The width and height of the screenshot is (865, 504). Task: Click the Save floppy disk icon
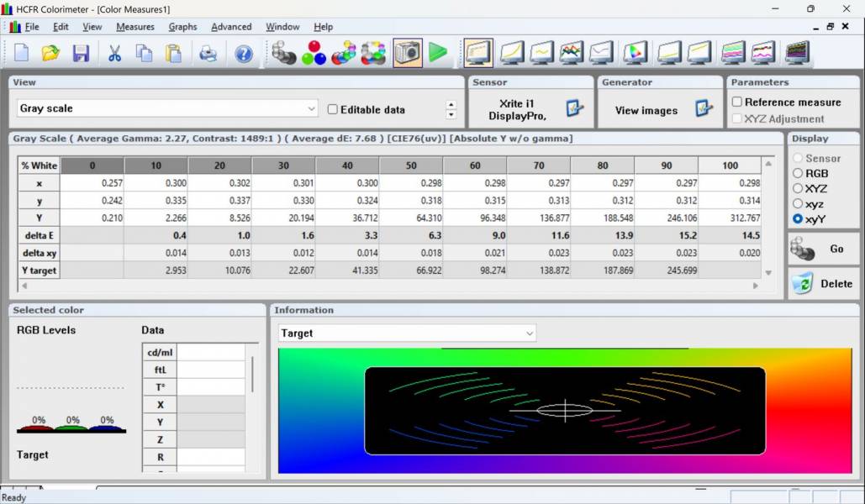[81, 54]
